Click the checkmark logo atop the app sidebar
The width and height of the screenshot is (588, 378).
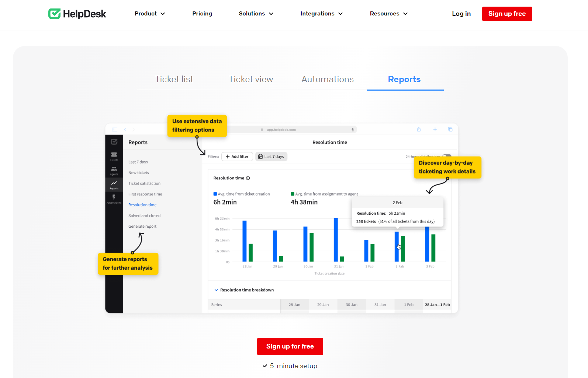114,142
